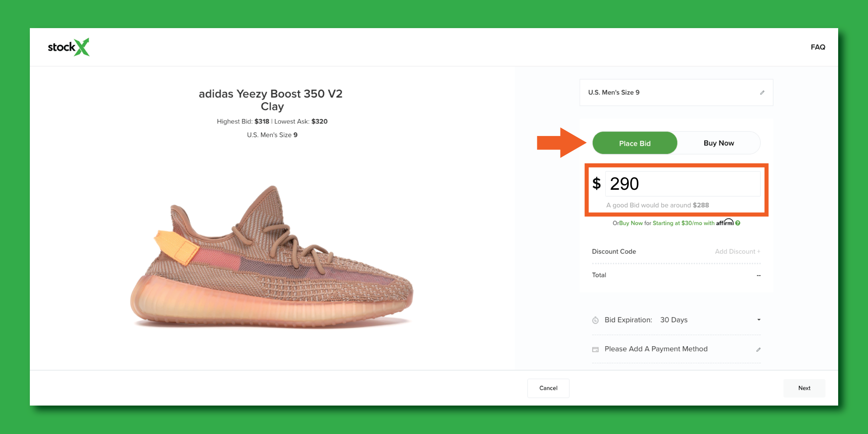Click the Affirm help question mark icon

pyautogui.click(x=738, y=223)
